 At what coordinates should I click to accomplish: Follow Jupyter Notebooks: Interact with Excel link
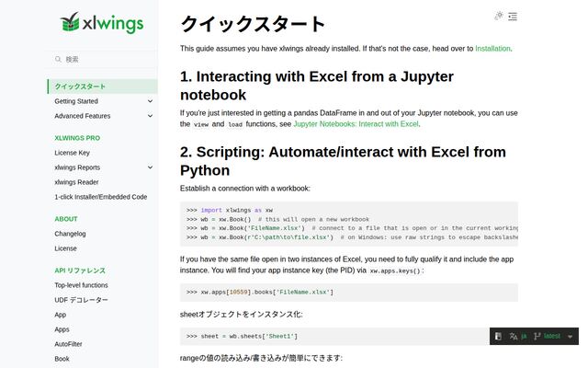[x=356, y=124]
